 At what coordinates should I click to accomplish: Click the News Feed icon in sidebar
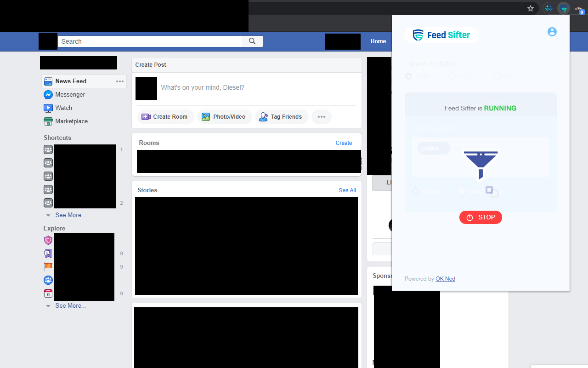[48, 81]
